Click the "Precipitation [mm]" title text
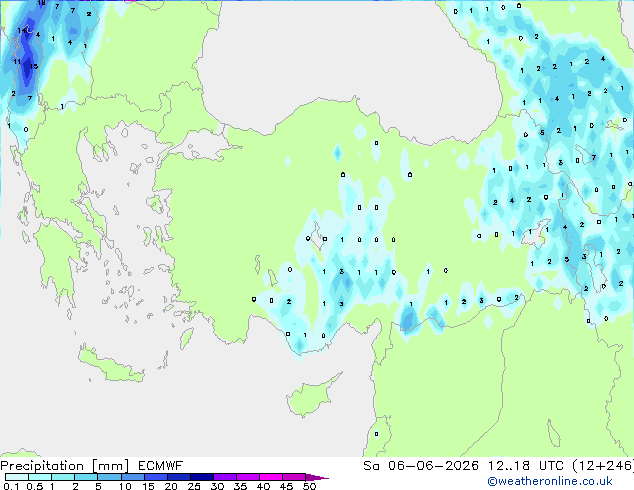Viewport: 634px width, 490px height. 65,466
